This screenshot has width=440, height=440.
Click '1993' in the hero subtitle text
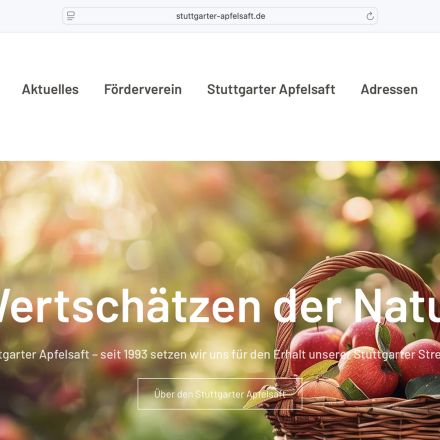134,354
